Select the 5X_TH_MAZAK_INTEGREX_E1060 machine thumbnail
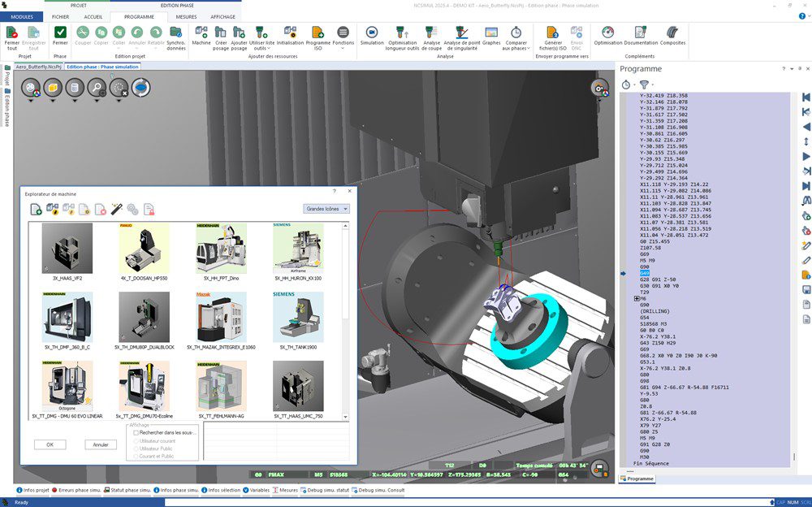The image size is (812, 507). click(x=221, y=317)
